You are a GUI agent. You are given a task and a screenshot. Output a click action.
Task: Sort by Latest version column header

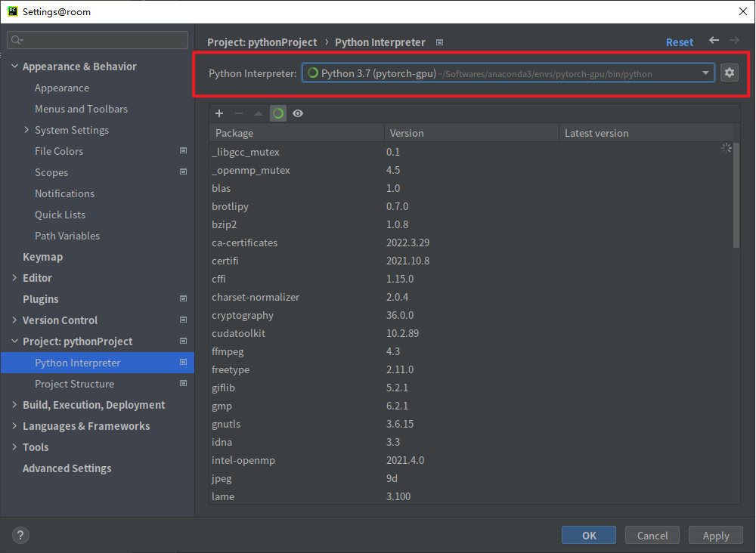coord(646,133)
